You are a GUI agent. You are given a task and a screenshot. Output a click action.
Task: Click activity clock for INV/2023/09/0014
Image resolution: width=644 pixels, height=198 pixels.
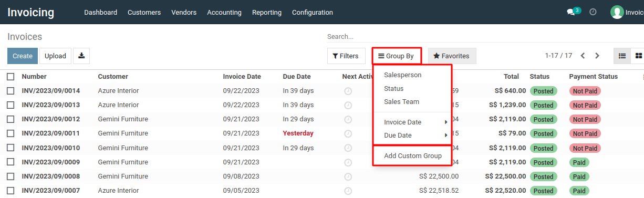click(348, 91)
